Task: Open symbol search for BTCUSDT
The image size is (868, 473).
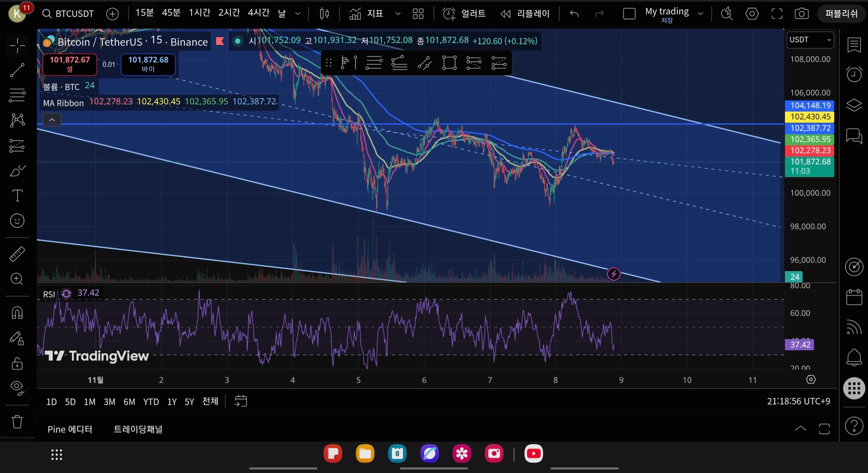Action: pos(68,14)
